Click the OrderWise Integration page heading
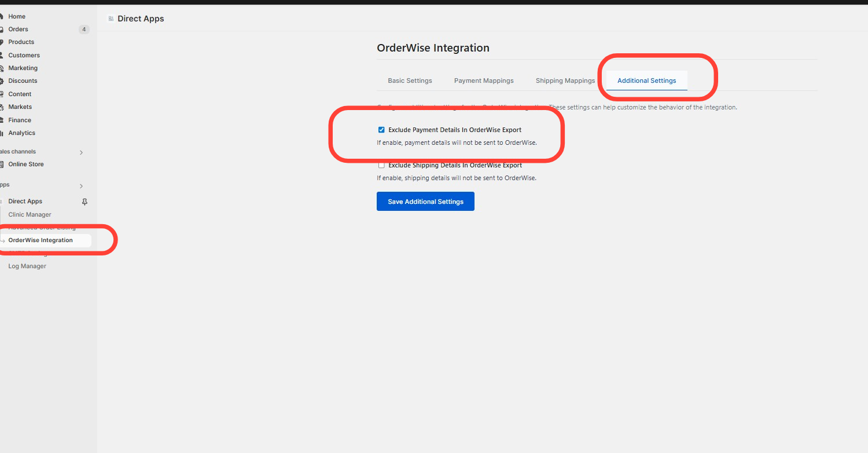This screenshot has height=453, width=868. pos(433,48)
